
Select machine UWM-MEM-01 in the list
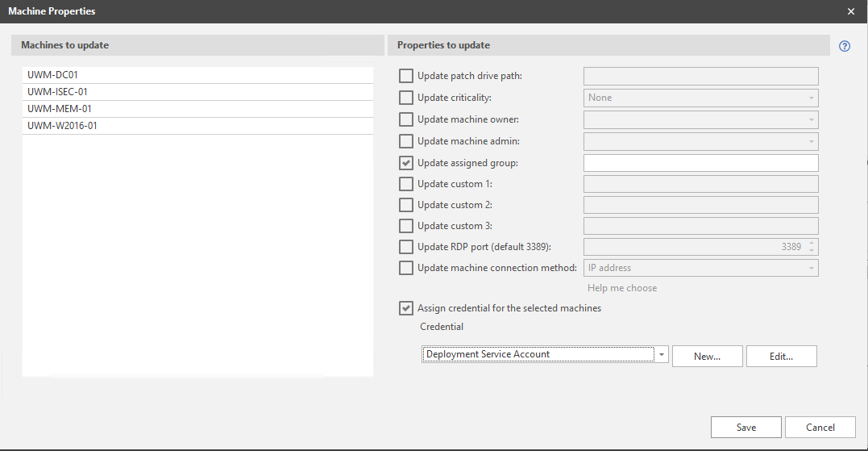pos(197,109)
